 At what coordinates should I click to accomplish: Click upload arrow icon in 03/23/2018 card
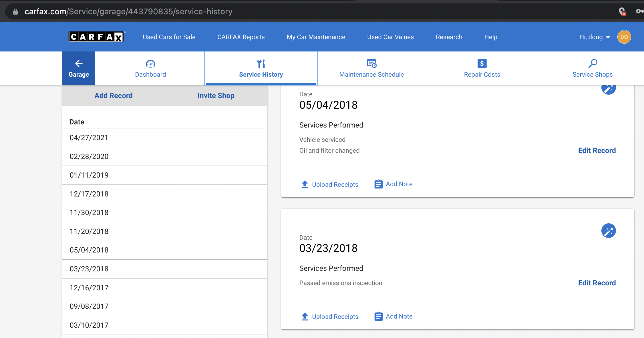pos(305,317)
